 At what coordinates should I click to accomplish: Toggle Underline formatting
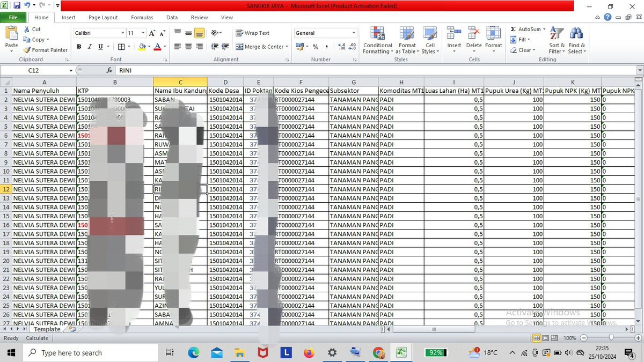100,47
